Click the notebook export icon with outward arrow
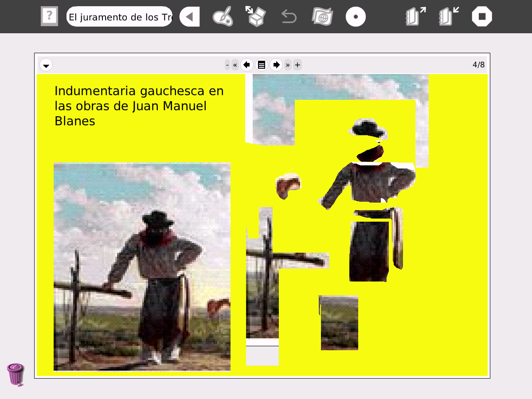532x399 pixels. [415, 16]
